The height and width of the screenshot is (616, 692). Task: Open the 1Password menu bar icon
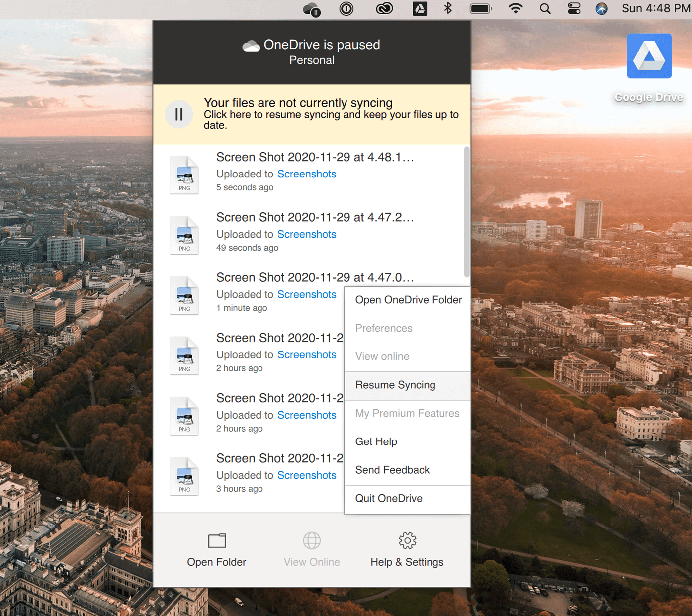point(346,9)
